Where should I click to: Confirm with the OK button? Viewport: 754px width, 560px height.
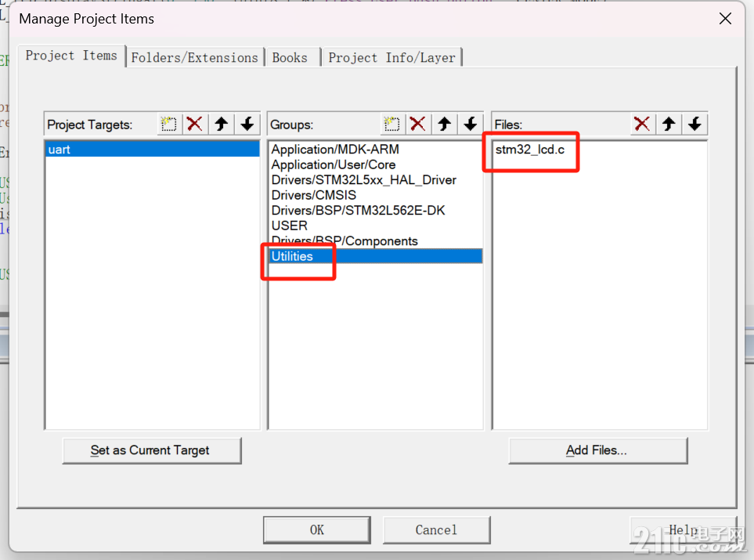317,530
